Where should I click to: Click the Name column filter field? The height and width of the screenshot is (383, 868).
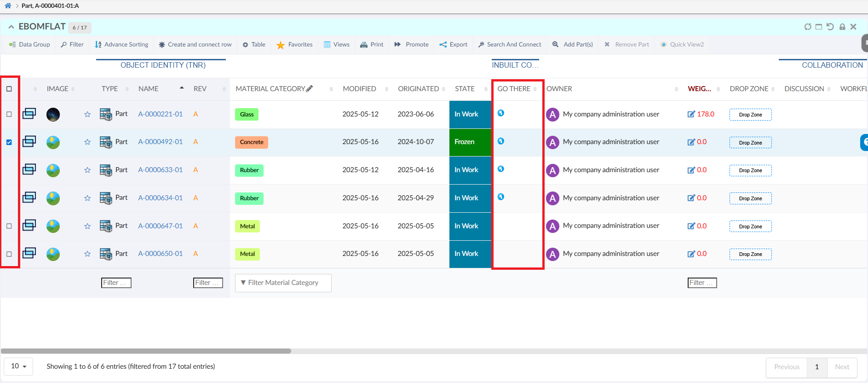tap(116, 283)
